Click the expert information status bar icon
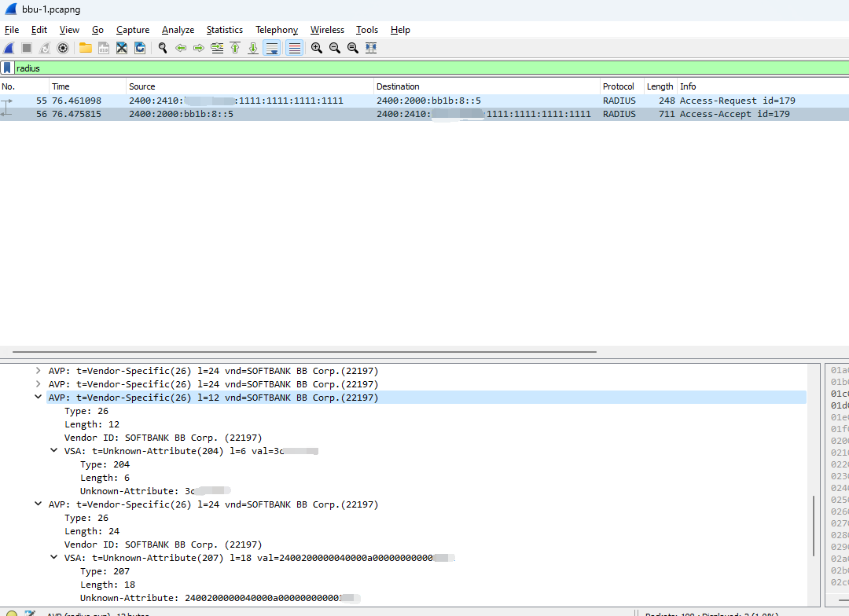 click(11, 613)
